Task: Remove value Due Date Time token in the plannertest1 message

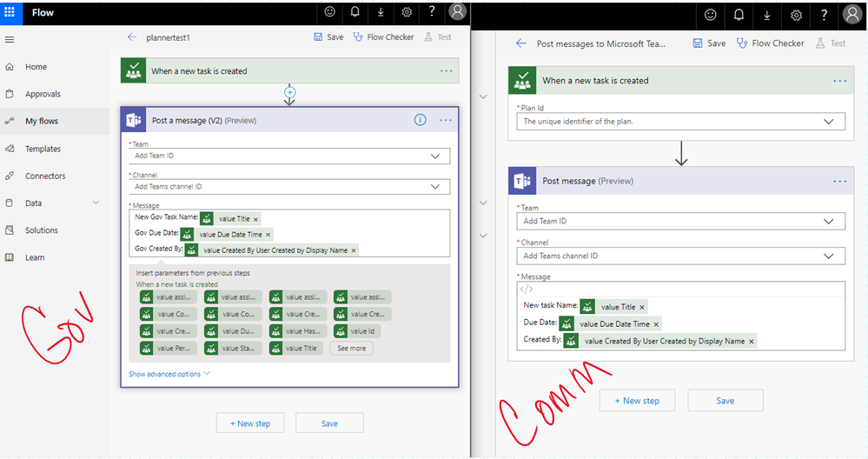Action: pyautogui.click(x=268, y=235)
